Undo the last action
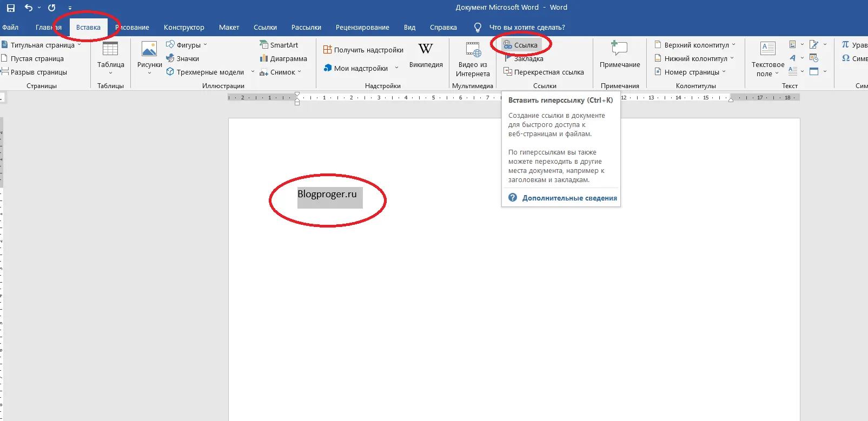The height and width of the screenshot is (421, 868). (29, 8)
